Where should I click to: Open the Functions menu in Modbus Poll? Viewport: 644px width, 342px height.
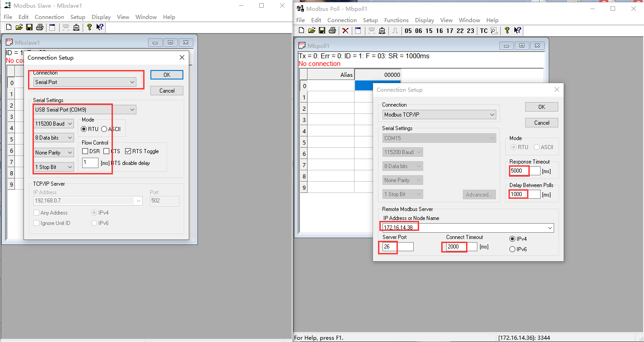pyautogui.click(x=396, y=20)
